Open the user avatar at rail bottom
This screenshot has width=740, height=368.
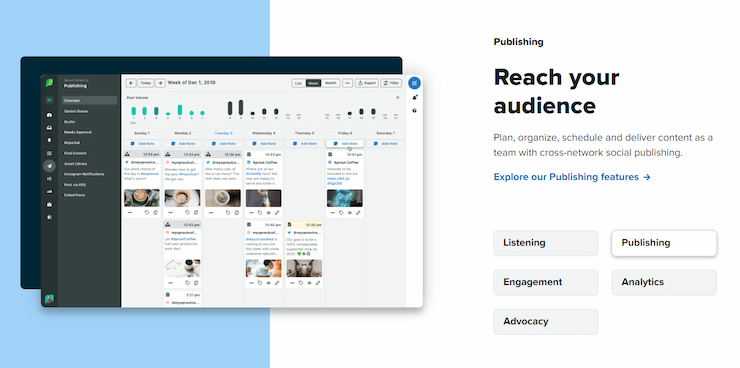pos(49,299)
